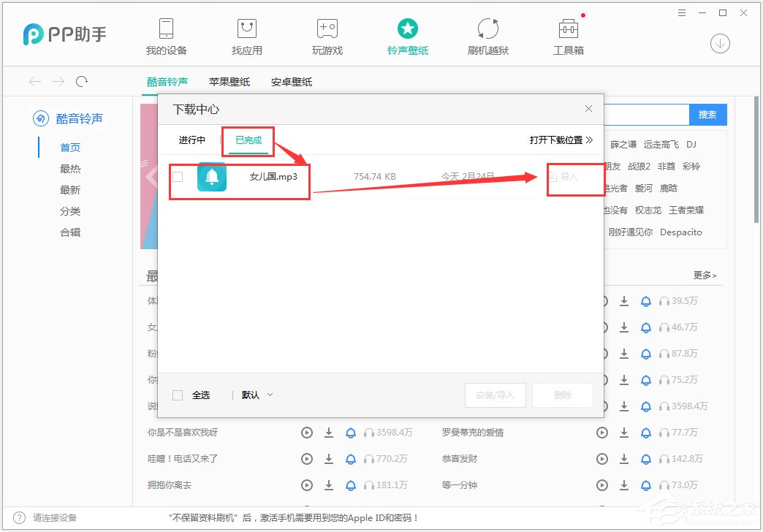Play the song 你是不是喜欢我呀

306,432
